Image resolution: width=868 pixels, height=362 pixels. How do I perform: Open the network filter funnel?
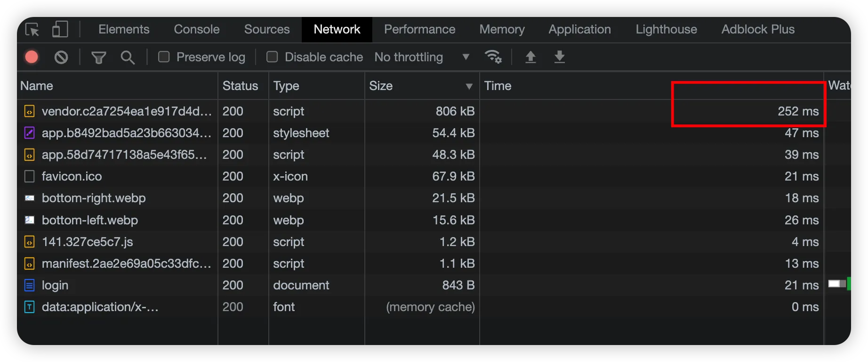click(x=98, y=58)
